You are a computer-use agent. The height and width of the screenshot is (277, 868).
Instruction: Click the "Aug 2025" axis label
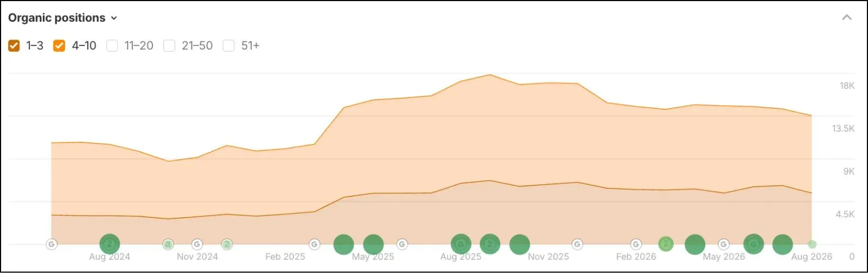click(x=461, y=257)
